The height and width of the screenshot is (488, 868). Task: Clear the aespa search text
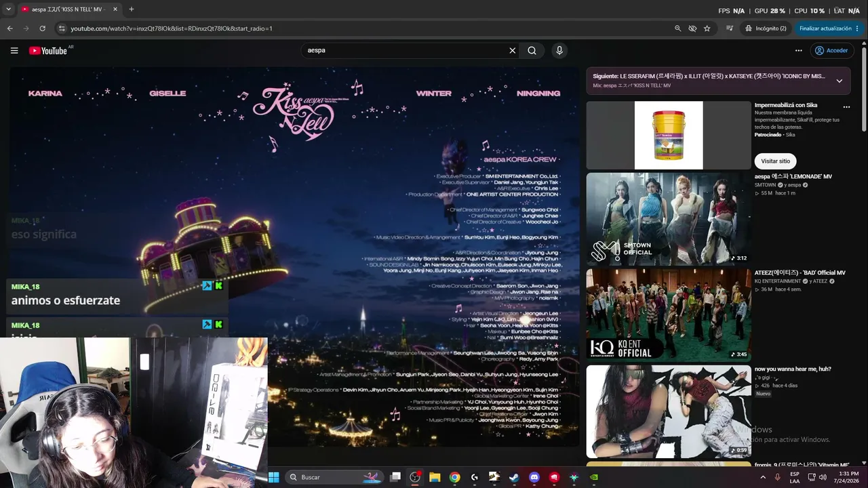pyautogui.click(x=513, y=50)
